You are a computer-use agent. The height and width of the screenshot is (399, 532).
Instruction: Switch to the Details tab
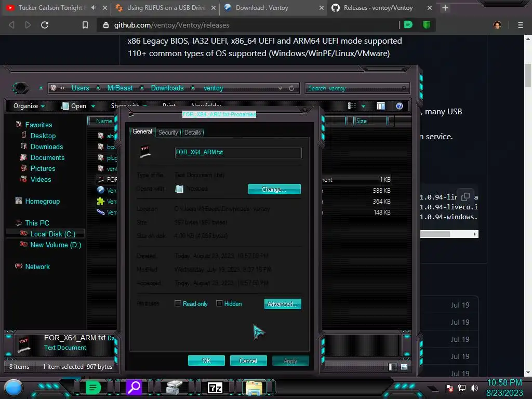pos(192,132)
